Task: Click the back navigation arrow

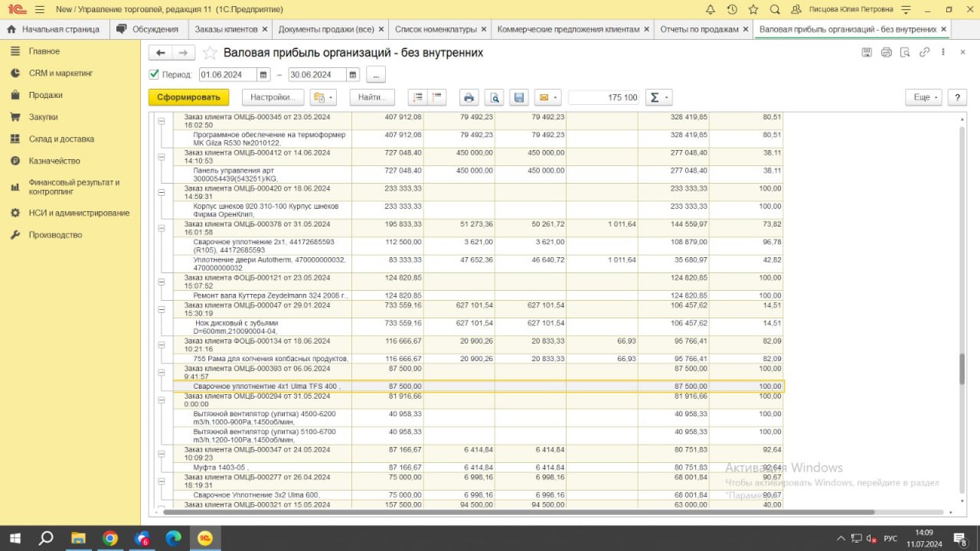Action: (x=160, y=53)
